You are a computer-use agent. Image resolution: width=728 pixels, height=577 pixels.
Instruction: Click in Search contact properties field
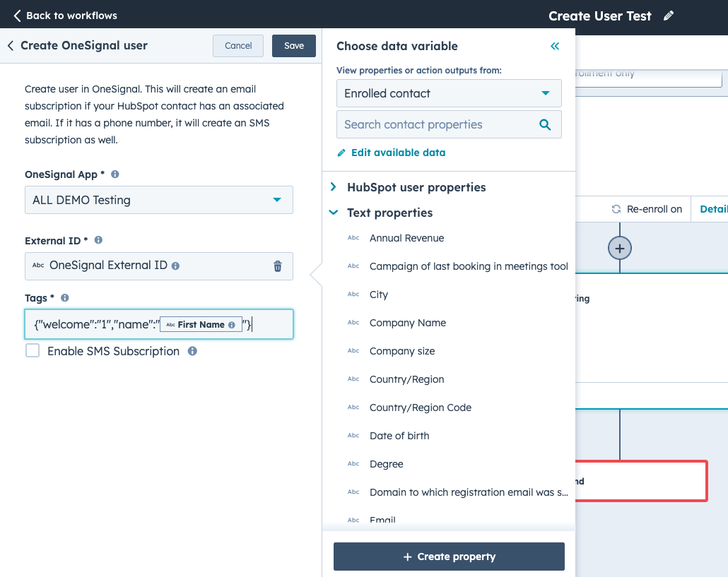[x=449, y=124]
